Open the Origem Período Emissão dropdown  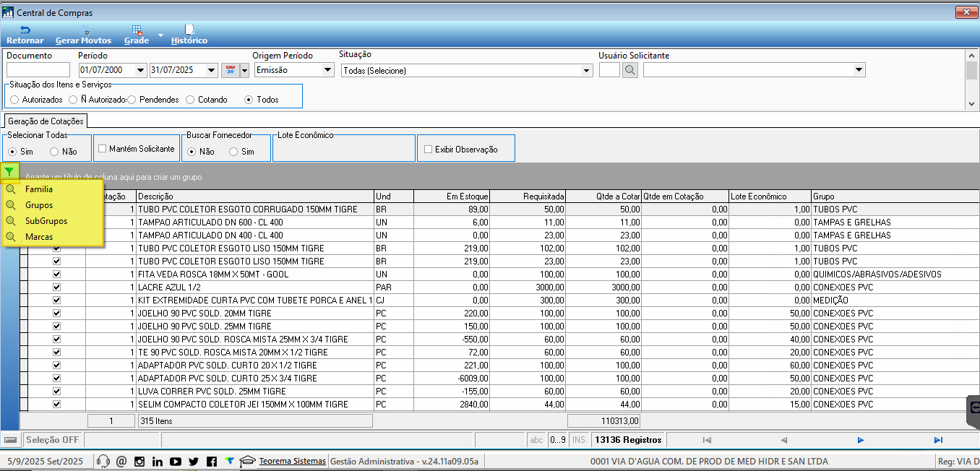click(327, 70)
